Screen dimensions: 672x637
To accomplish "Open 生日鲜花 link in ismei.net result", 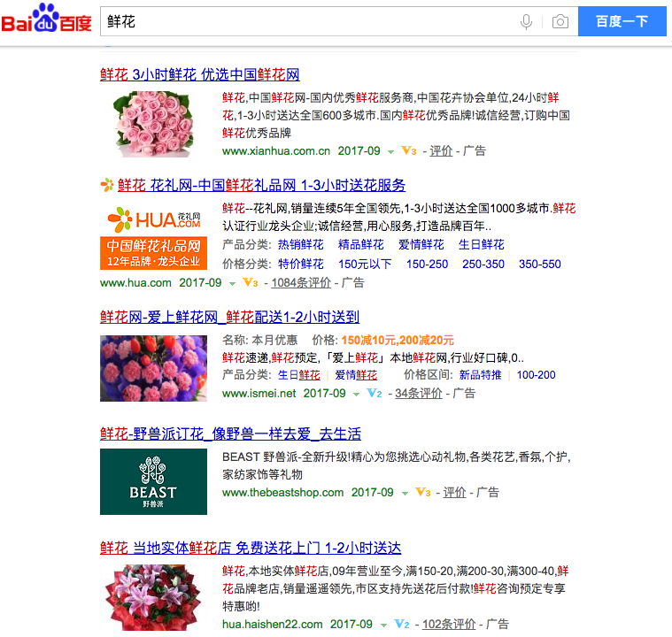I will (299, 375).
